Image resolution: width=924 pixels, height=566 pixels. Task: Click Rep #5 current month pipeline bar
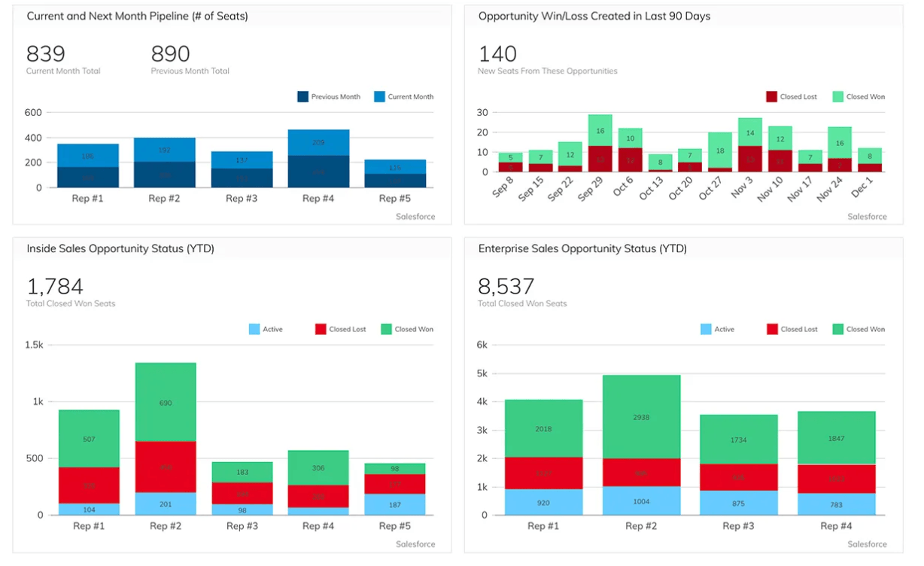click(x=395, y=167)
